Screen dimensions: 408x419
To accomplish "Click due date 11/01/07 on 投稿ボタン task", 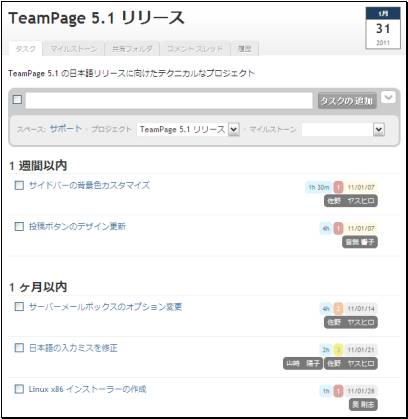I will pos(361,229).
